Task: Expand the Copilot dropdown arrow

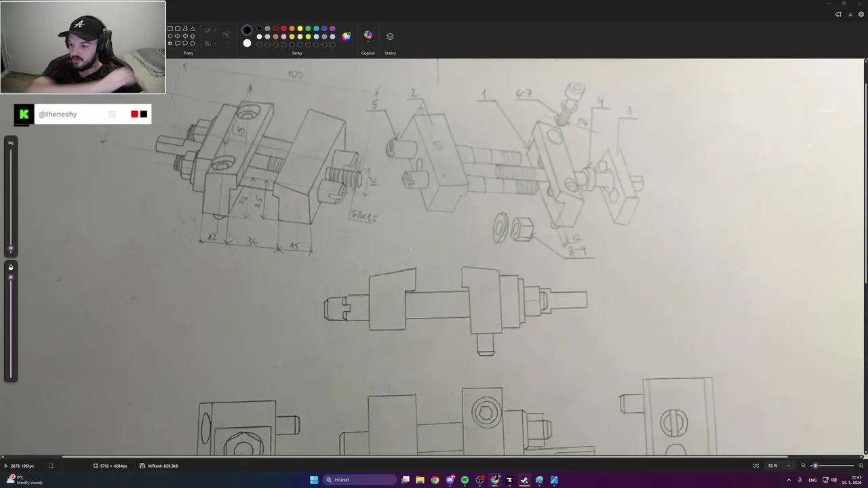Action: pyautogui.click(x=368, y=42)
